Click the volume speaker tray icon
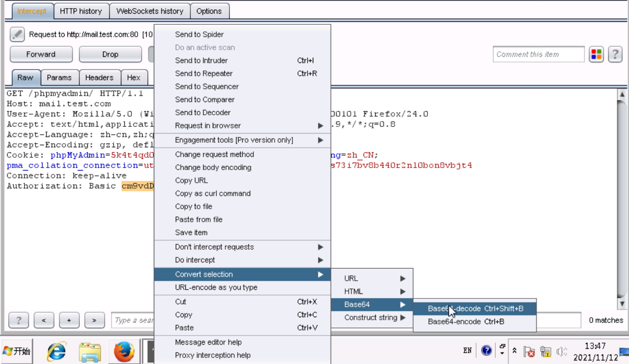This screenshot has height=364, width=629. tap(561, 351)
